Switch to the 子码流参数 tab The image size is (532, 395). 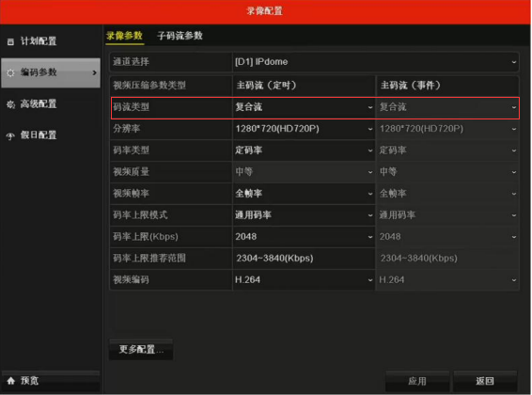pyautogui.click(x=180, y=36)
